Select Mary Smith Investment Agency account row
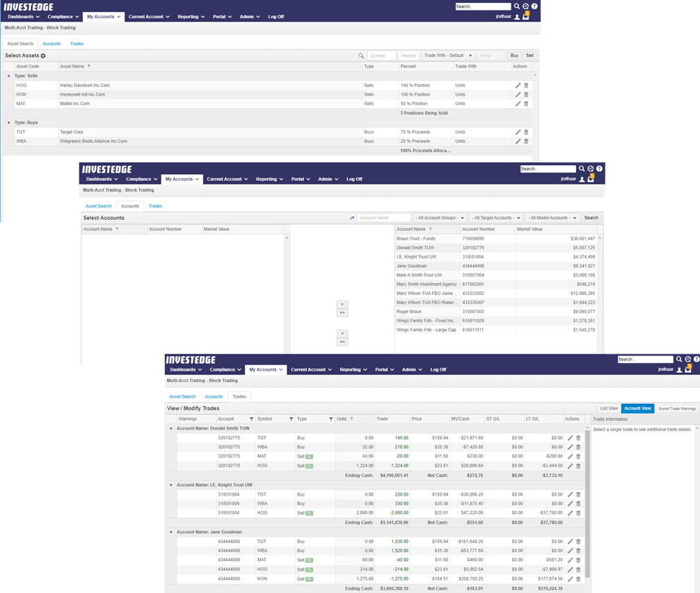Image resolution: width=700 pixels, height=593 pixels. (x=495, y=285)
